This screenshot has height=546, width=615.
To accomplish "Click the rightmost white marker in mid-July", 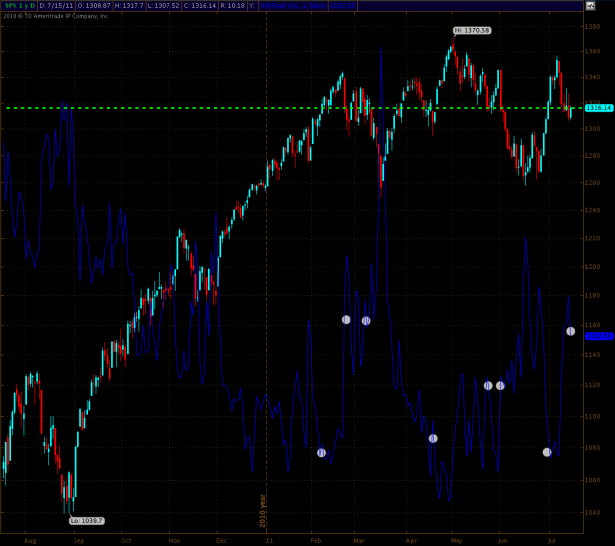I will click(x=570, y=331).
